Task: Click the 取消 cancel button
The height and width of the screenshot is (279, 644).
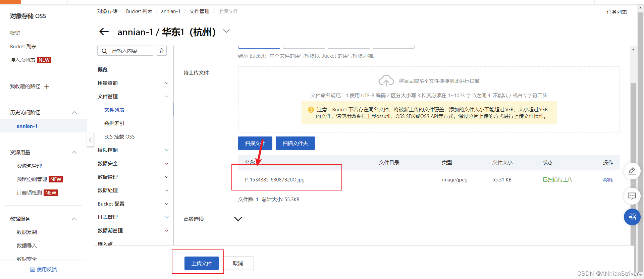Action: pos(238,263)
